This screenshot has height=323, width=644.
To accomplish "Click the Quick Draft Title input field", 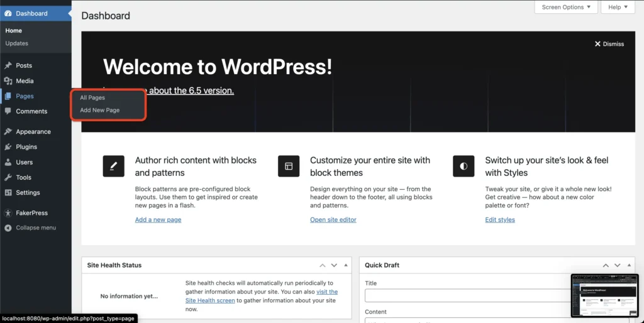I will (x=467, y=295).
